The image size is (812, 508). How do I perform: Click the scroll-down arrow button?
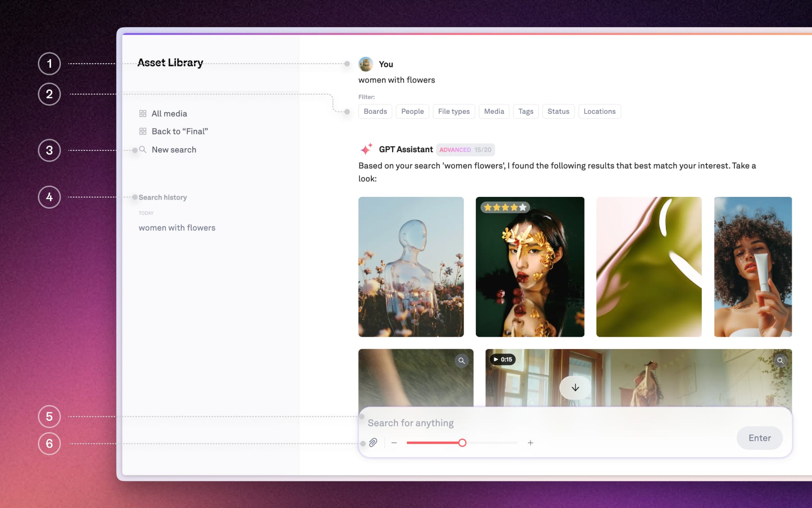(575, 387)
